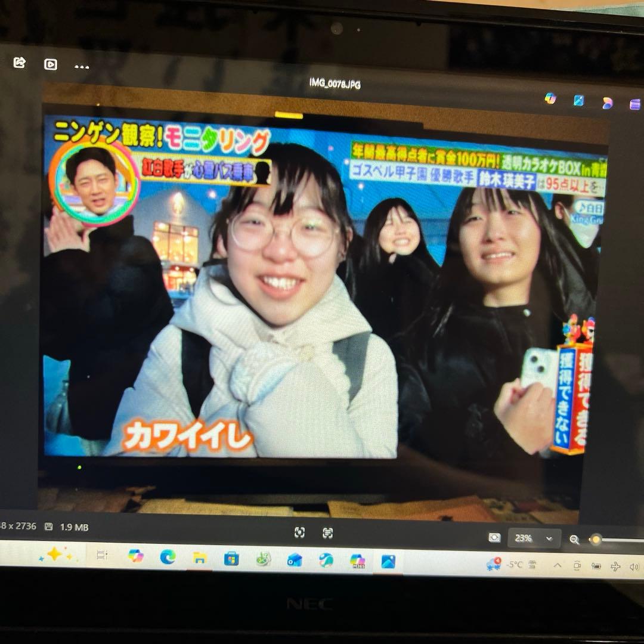This screenshot has height=644, width=644.
Task: Click the zoom out magnifier icon
Action: (x=574, y=540)
